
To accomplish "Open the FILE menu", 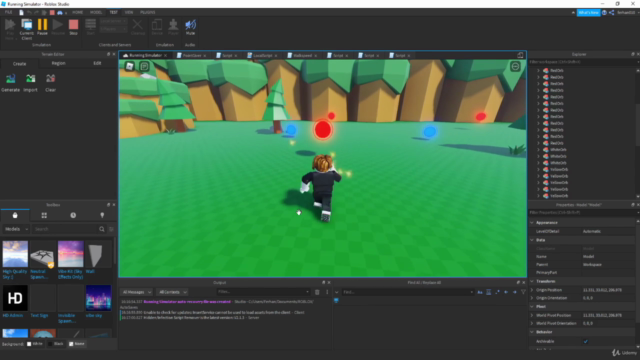I will click(9, 12).
